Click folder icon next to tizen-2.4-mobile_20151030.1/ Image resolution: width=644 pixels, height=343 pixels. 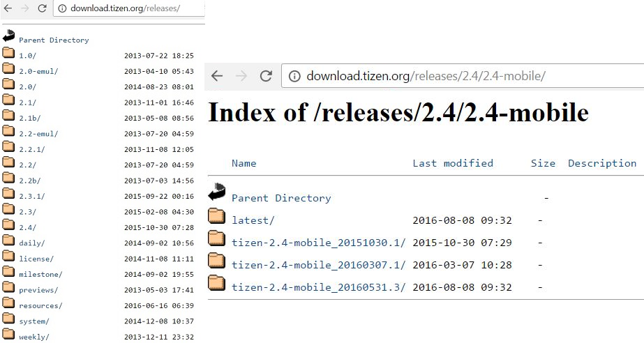(216, 238)
